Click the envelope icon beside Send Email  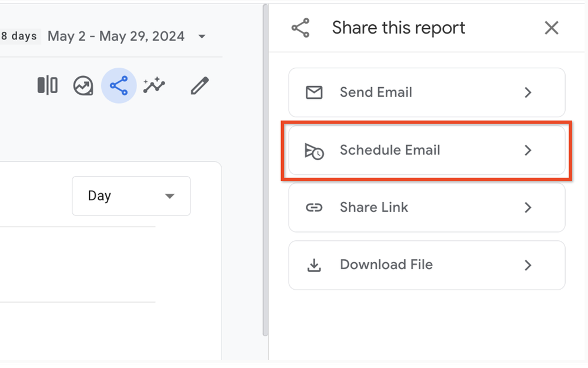[315, 92]
